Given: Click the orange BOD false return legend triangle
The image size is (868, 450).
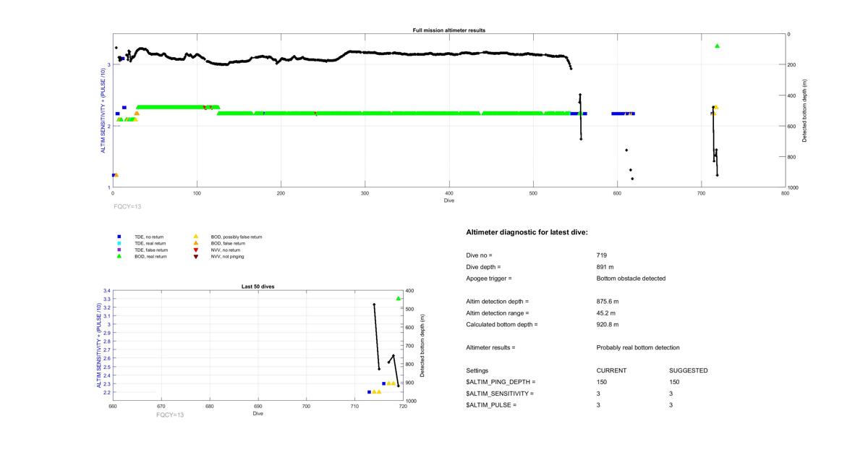Looking at the screenshot, I should [195, 243].
